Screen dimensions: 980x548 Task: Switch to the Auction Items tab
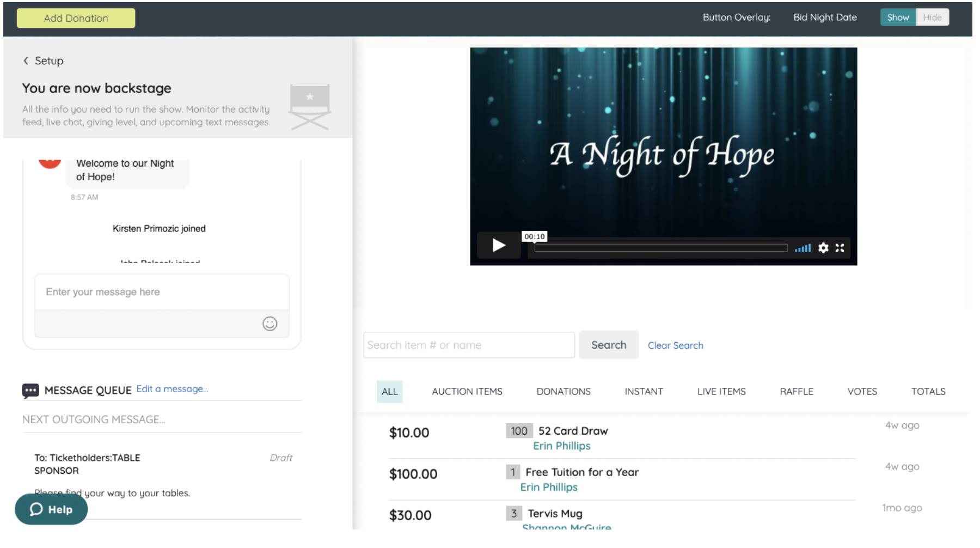(467, 392)
